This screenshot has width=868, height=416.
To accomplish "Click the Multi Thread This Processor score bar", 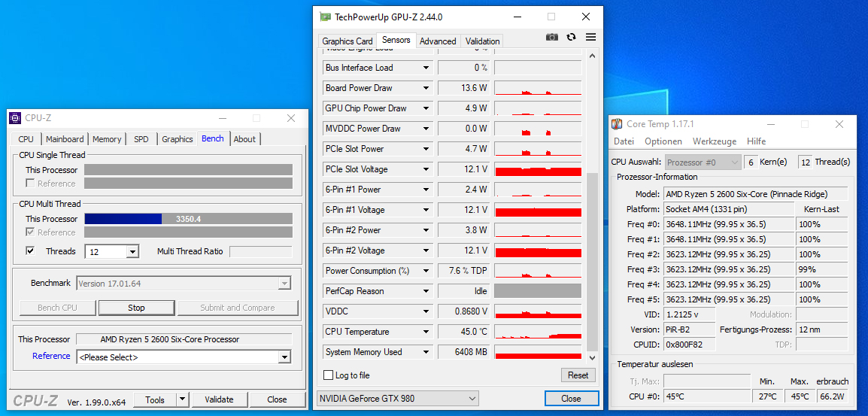I will point(188,219).
